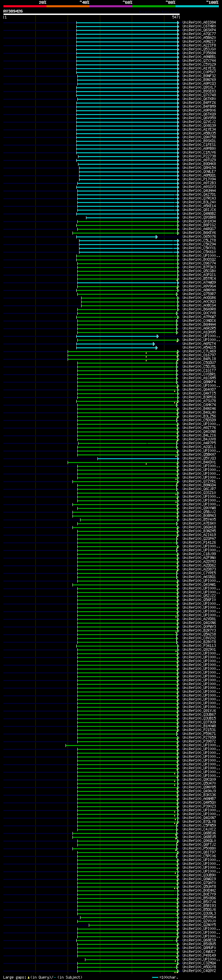Select hit label UniRef100_Q4UHA4
Screen dimensions: 222x980
pyautogui.click(x=199, y=191)
